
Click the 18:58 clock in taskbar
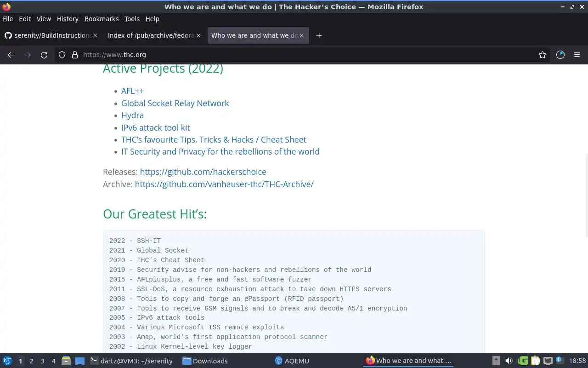pos(577,361)
